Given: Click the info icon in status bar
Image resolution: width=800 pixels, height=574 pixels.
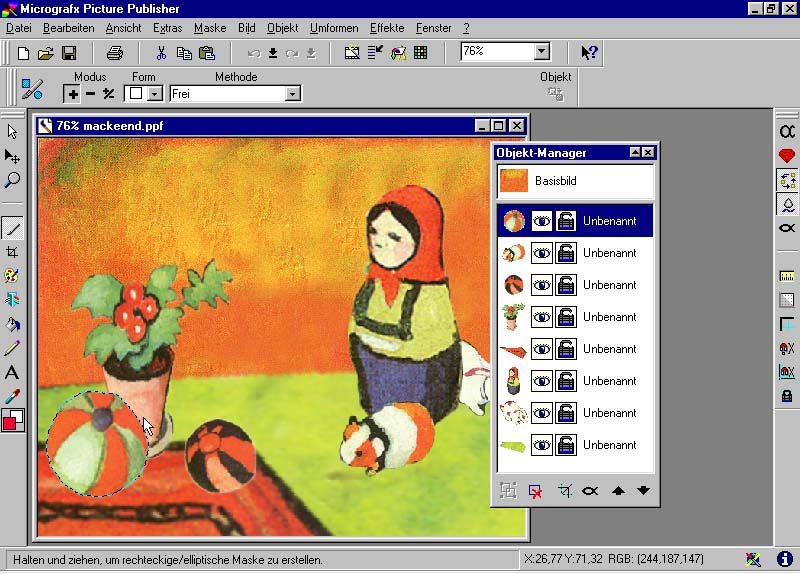Looking at the screenshot, I should tap(784, 559).
